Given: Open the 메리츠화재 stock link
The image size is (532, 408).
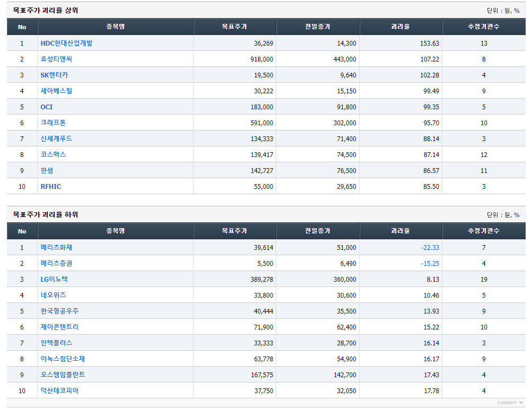Looking at the screenshot, I should pos(56,247).
